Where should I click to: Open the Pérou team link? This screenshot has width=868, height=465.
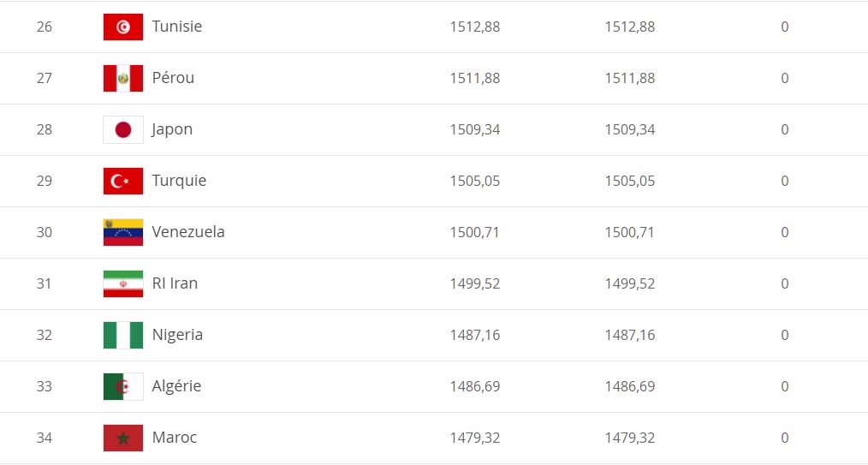pos(173,77)
